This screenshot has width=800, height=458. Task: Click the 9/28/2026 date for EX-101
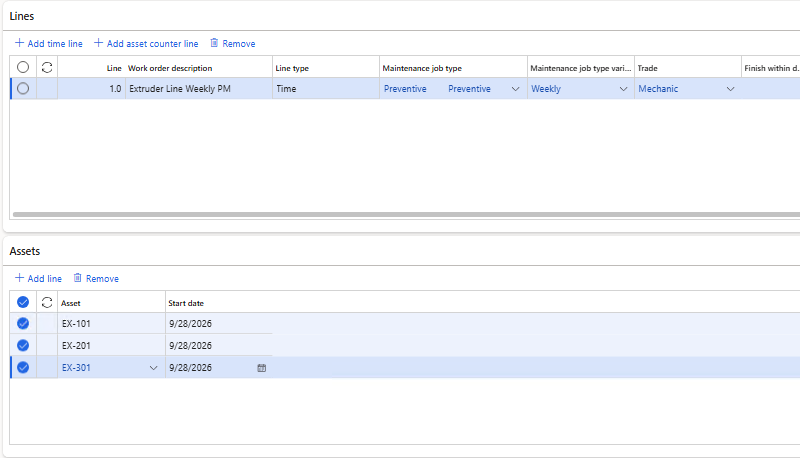(218, 324)
